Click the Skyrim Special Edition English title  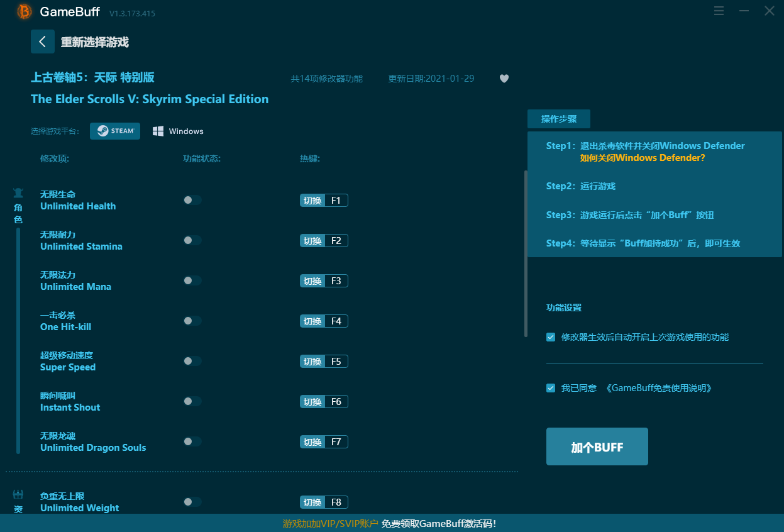(x=150, y=99)
